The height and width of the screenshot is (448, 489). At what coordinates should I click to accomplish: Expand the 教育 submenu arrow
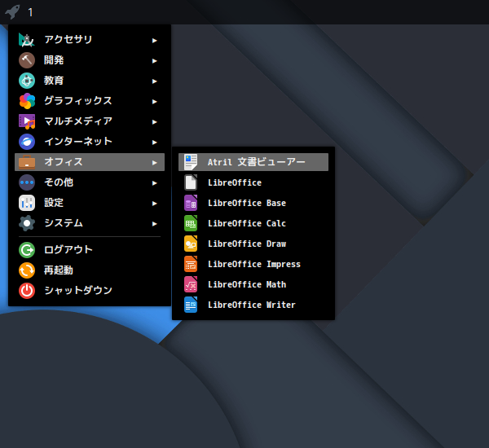[x=154, y=81]
